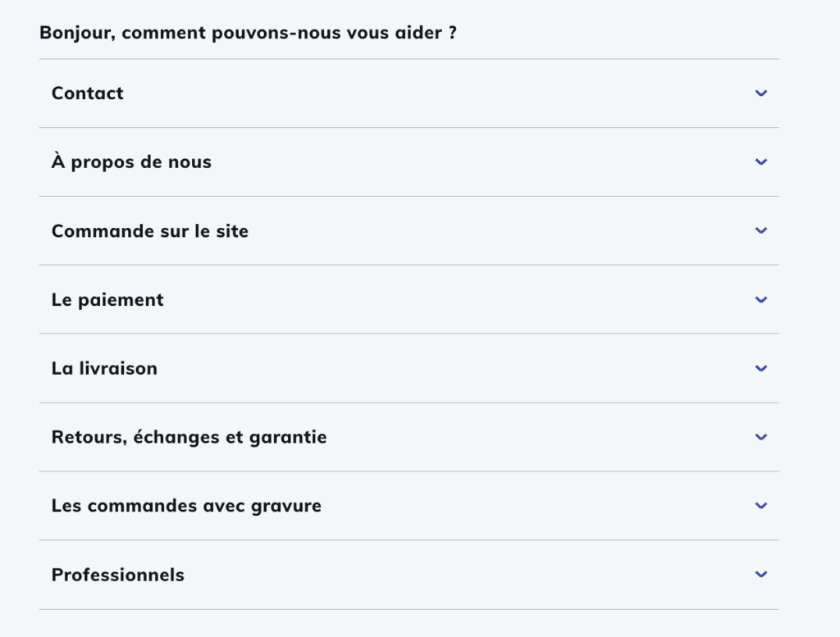
Task: Click the "Bonjour, comment pouvons-nous vous aider ?" heading
Action: pyautogui.click(x=248, y=34)
